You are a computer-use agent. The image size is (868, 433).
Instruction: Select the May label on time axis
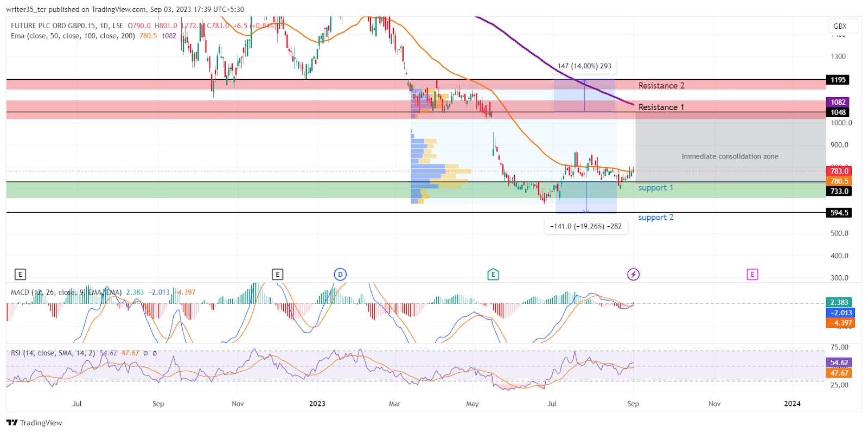[472, 404]
